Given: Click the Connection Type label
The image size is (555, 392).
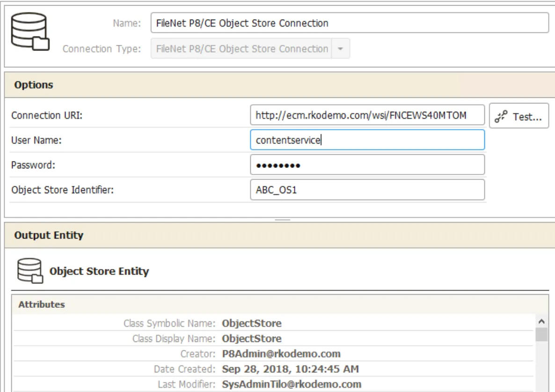Looking at the screenshot, I should (x=102, y=49).
